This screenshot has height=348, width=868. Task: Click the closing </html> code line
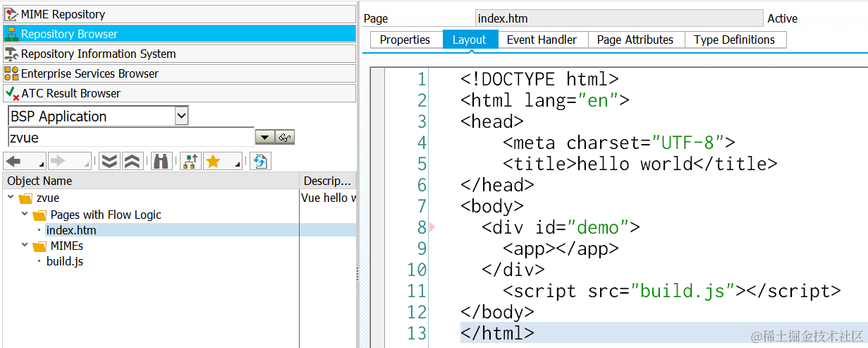(497, 332)
